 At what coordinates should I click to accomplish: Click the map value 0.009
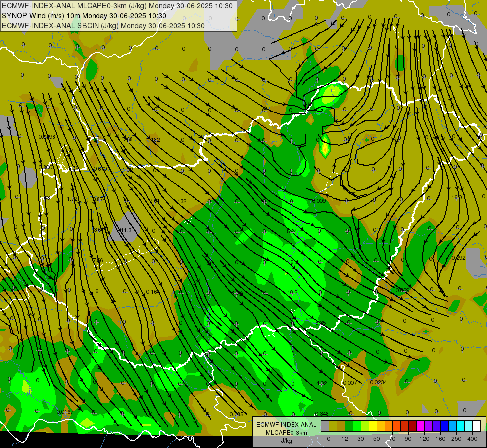[319, 201]
